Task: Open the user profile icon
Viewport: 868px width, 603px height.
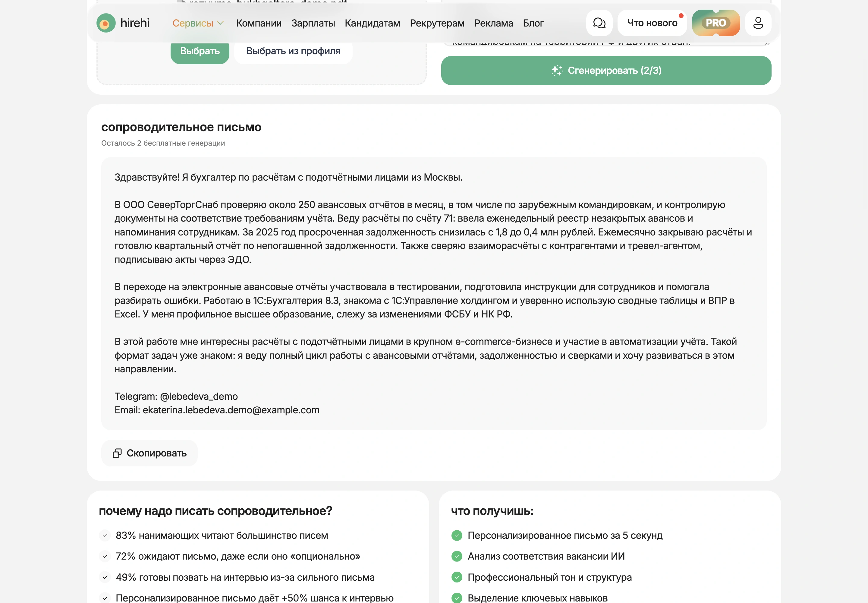Action: [758, 23]
